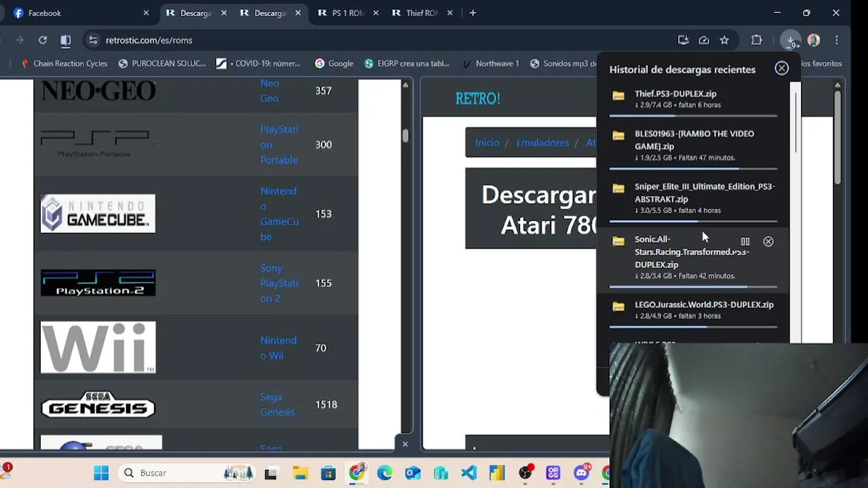
Task: Open a new browser tab
Action: (473, 13)
